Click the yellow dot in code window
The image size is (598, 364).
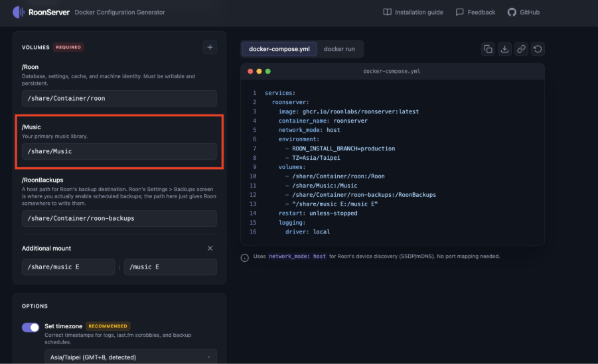(259, 72)
